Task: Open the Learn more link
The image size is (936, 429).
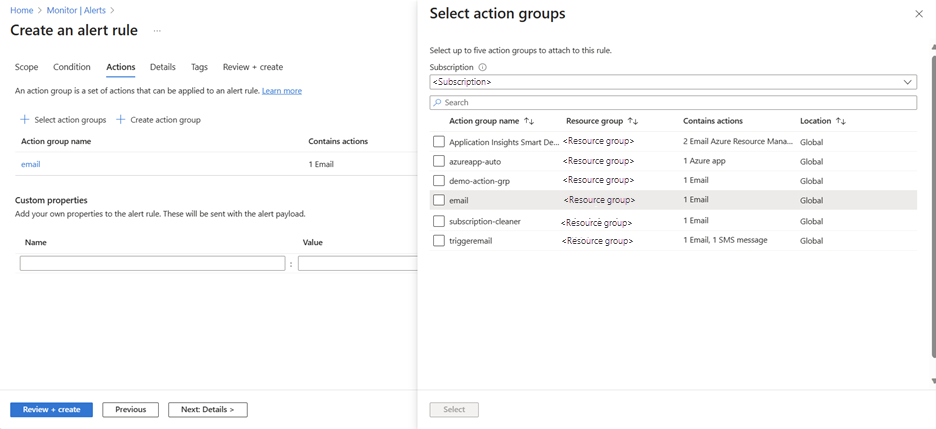Action: tap(282, 91)
